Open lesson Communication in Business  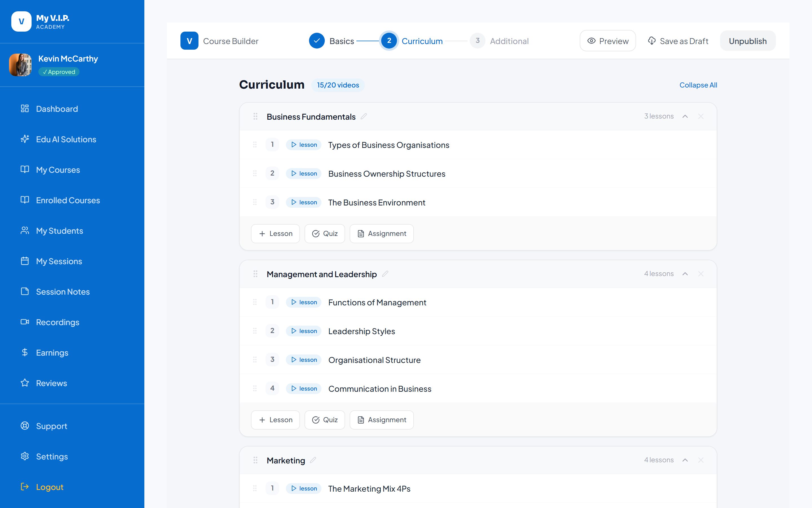[x=379, y=389]
